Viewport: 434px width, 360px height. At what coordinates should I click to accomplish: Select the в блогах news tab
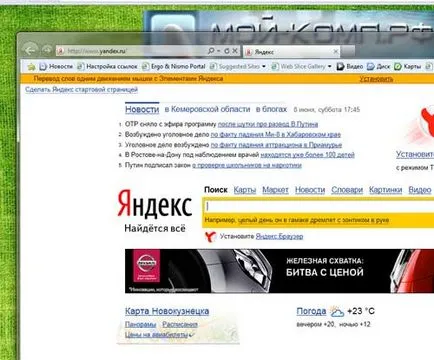pos(271,109)
